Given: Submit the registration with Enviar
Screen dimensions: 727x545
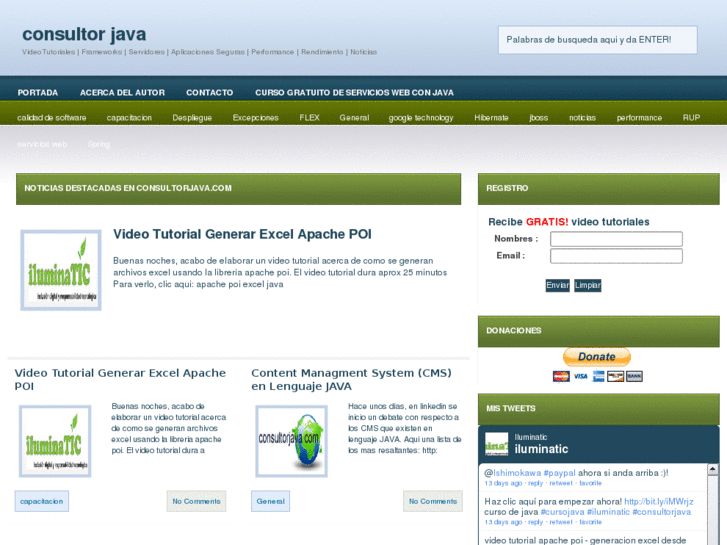Looking at the screenshot, I should (557, 285).
